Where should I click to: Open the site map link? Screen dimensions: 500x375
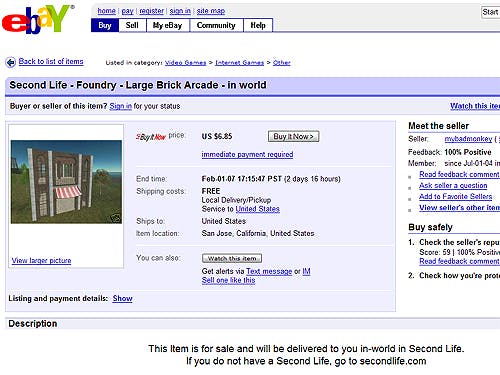211,11
